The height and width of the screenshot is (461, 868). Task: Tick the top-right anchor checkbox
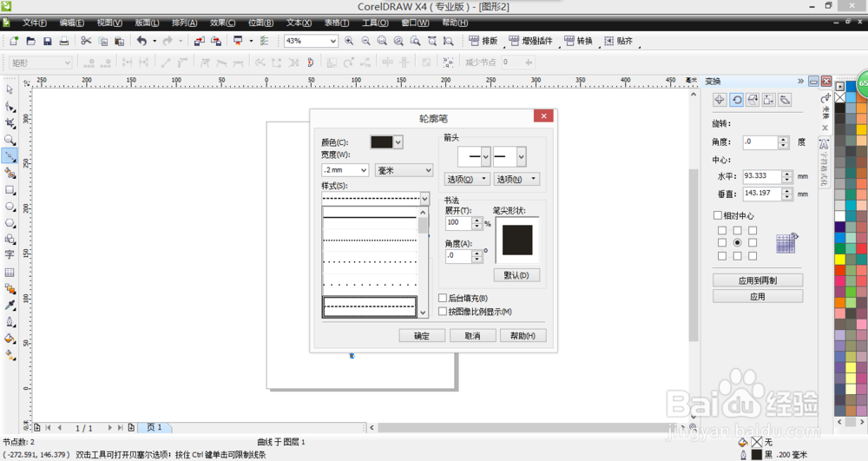(x=753, y=230)
